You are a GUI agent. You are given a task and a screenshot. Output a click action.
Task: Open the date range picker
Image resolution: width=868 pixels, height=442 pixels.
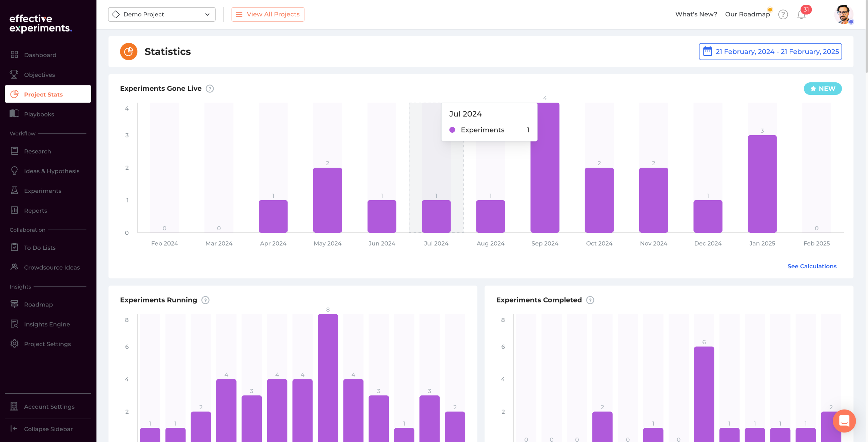(x=770, y=51)
